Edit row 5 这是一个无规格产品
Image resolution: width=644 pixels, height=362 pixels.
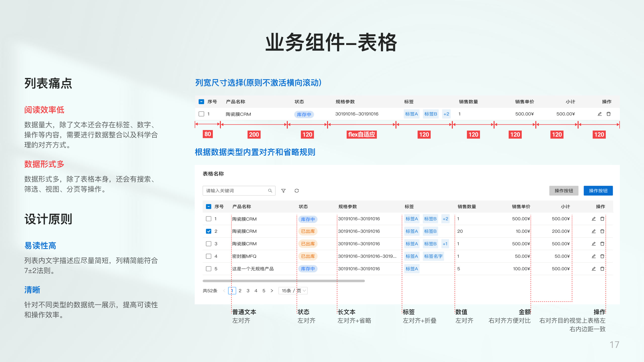click(594, 269)
